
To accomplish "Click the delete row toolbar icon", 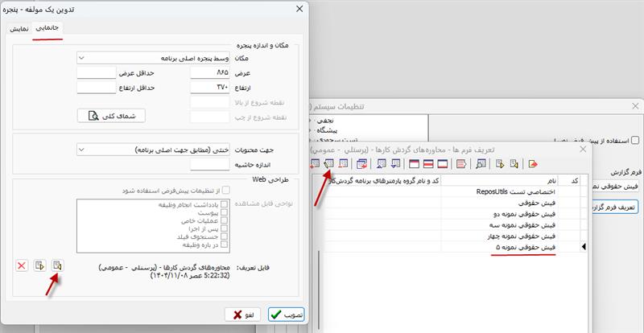I will click(344, 163).
